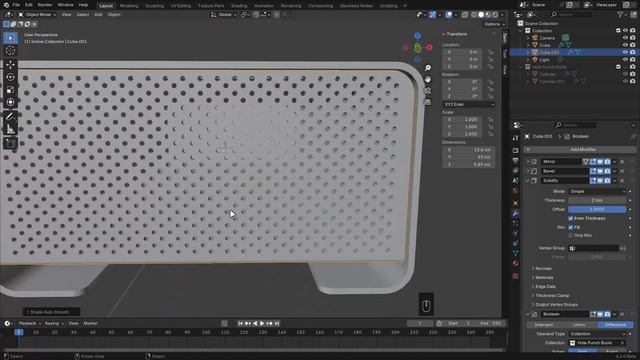This screenshot has width=640, height=360.
Task: Toggle Hole Punch Bools collection checkbox
Action: [x=618, y=67]
